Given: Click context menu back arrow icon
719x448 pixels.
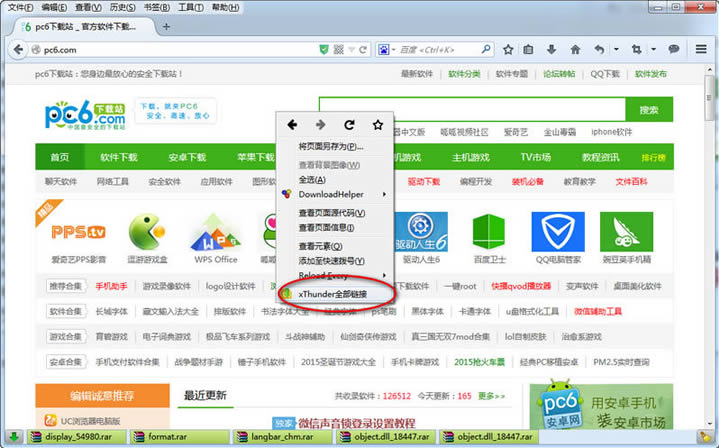Looking at the screenshot, I should [x=292, y=125].
